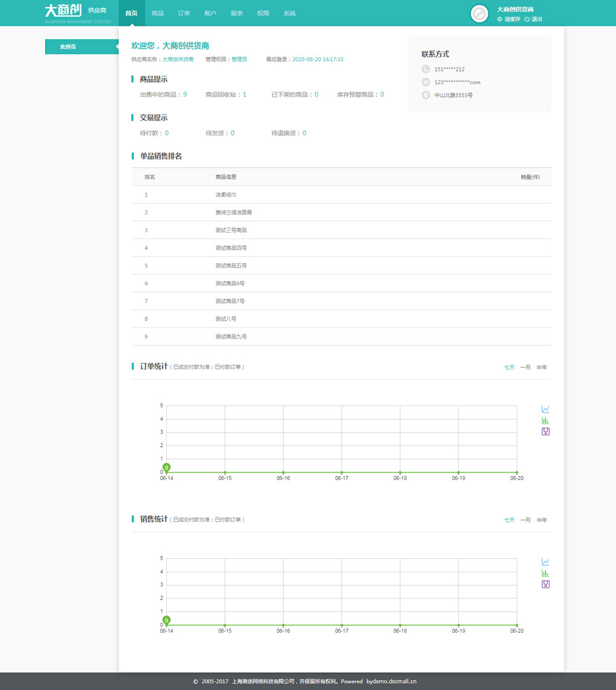The width and height of the screenshot is (616, 690).
Task: Open the 账户 menu
Action: click(x=210, y=13)
